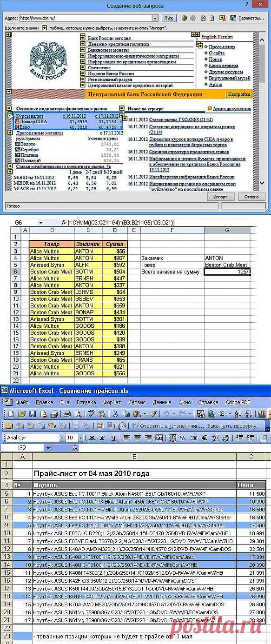Image resolution: width=271 pixels, height=644 pixels.
Task: Apply Italic formatting with К icon
Action: click(102, 438)
